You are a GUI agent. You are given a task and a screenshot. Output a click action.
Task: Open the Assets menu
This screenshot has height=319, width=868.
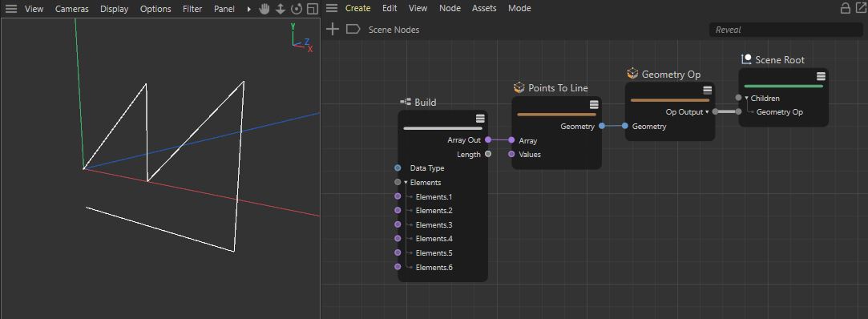[x=484, y=8]
